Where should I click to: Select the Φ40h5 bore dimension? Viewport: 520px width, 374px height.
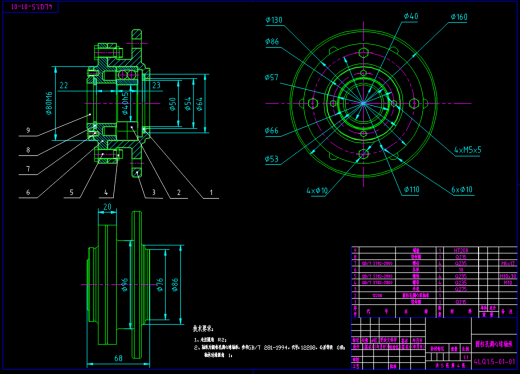(125, 103)
